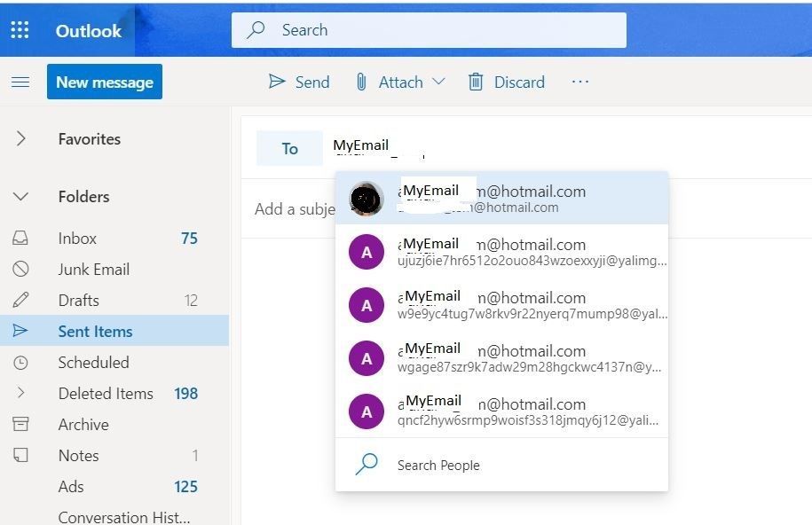Expand the Favorites section

(x=20, y=138)
